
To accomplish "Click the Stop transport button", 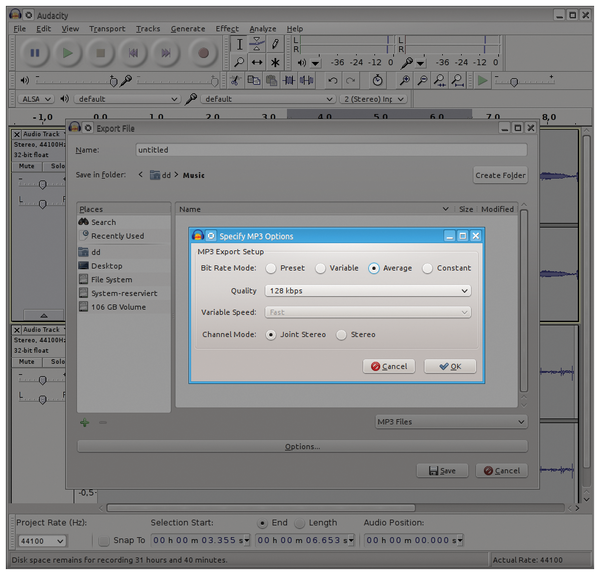I will [x=100, y=53].
